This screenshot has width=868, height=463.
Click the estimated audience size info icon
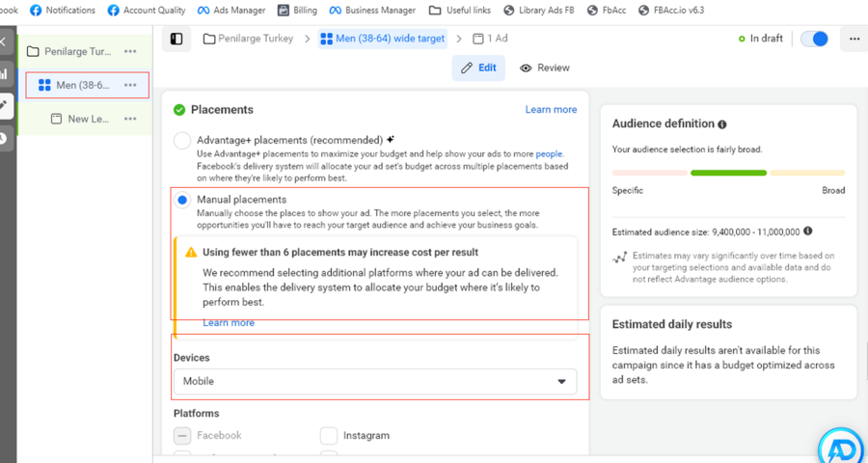click(x=807, y=231)
